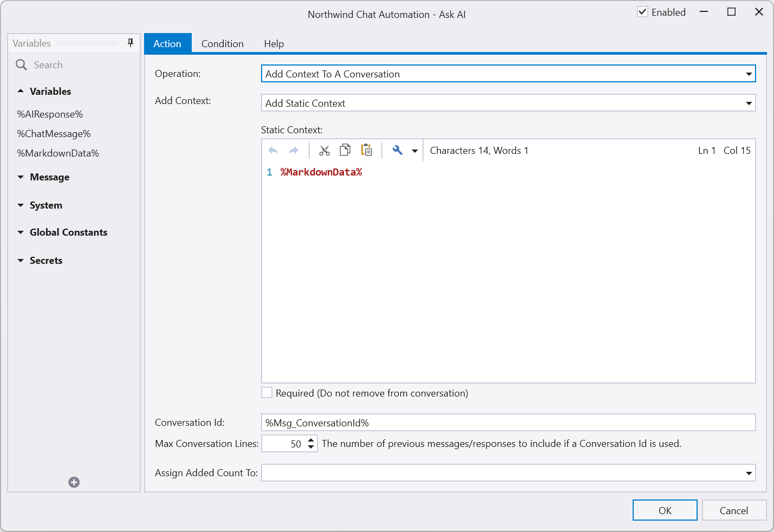Click the Redo arrow in editor toolbar
The image size is (774, 532).
tap(294, 151)
